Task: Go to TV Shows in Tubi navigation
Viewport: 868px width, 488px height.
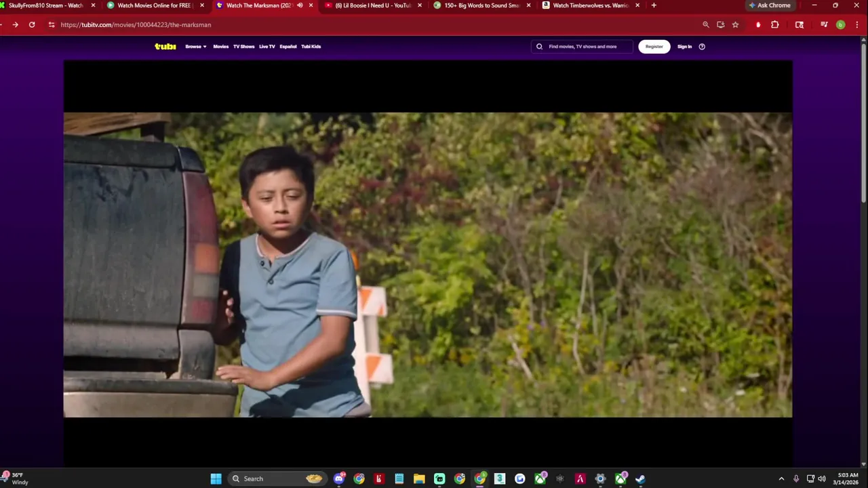Action: point(244,47)
